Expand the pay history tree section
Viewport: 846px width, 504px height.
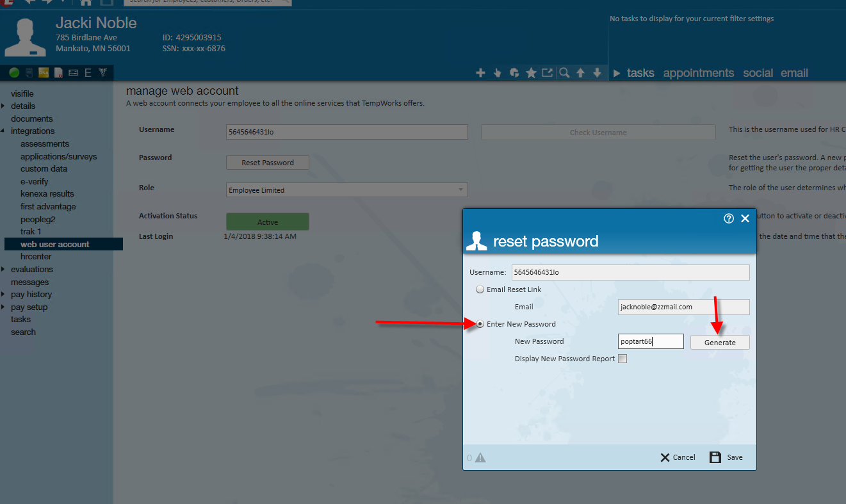click(x=4, y=295)
